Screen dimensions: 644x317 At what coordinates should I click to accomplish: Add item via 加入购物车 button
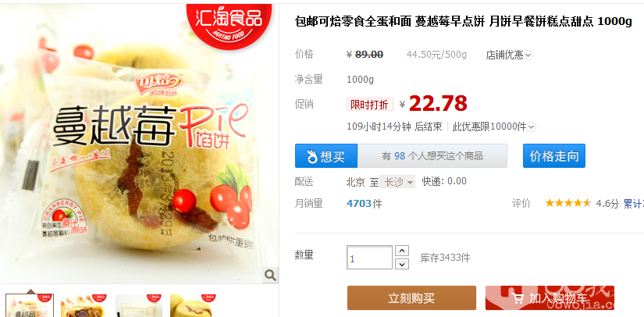[x=550, y=297]
